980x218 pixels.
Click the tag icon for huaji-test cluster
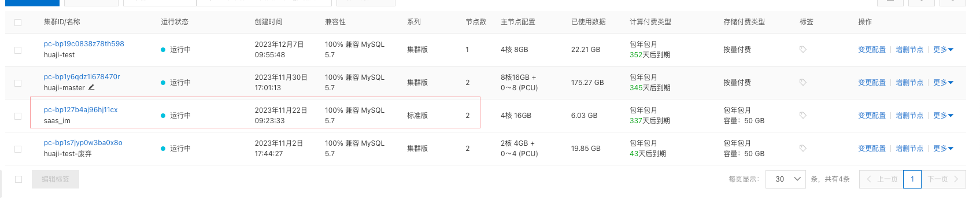(x=803, y=50)
